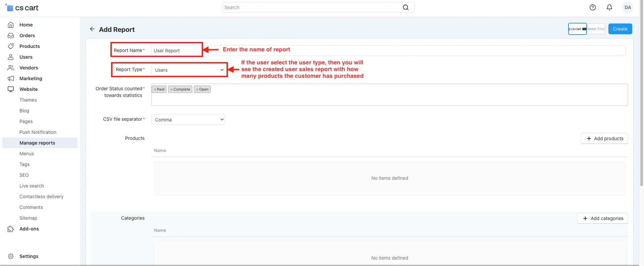Image resolution: width=644 pixels, height=266 pixels.
Task: Click the Marketing megaphone icon
Action: pyautogui.click(x=11, y=78)
